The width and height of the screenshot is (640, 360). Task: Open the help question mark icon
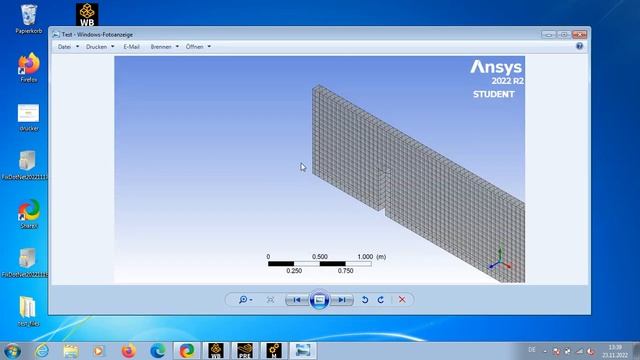click(x=579, y=46)
